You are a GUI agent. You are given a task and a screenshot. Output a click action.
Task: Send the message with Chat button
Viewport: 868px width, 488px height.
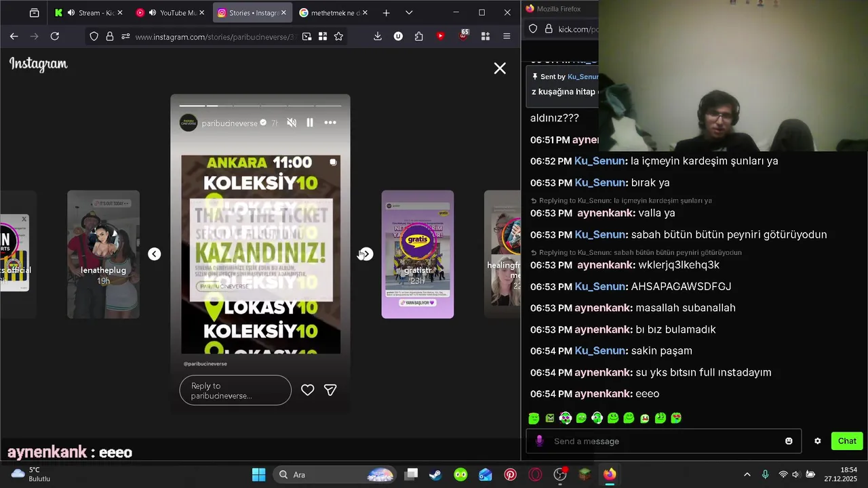847,441
